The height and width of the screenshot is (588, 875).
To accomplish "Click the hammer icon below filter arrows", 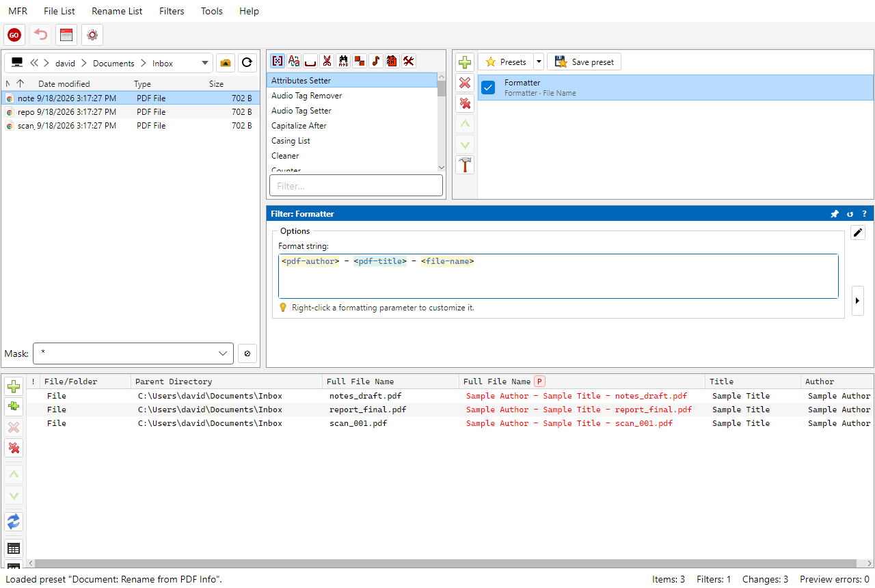I will click(x=465, y=165).
